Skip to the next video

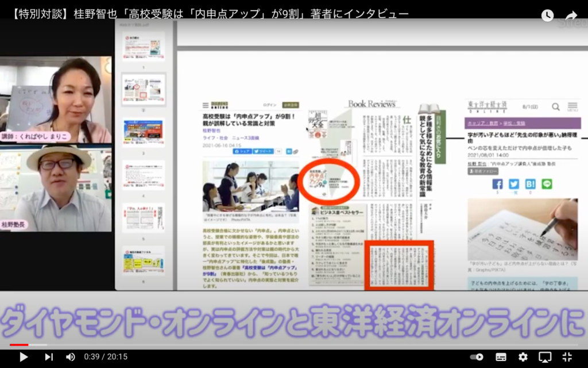[x=49, y=356]
